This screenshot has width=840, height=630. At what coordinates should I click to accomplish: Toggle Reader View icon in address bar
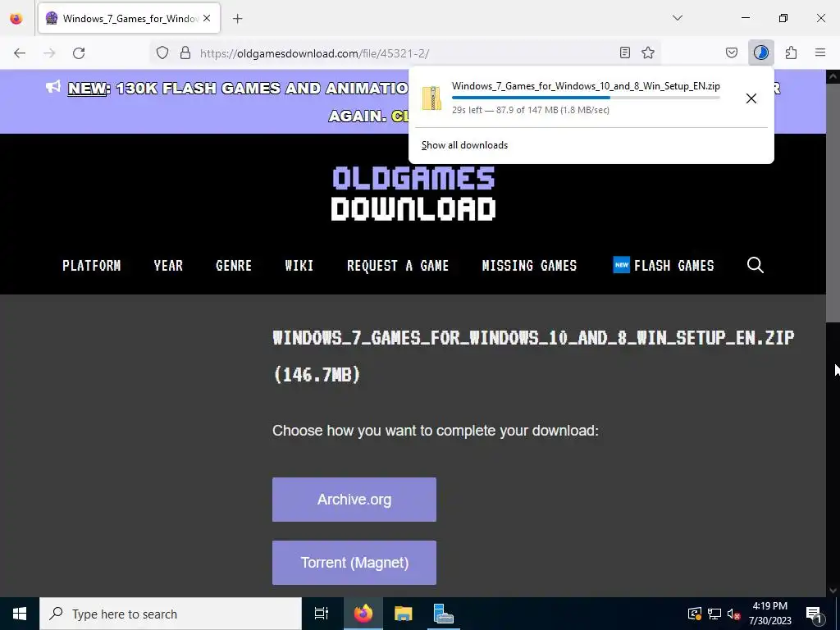pyautogui.click(x=624, y=52)
